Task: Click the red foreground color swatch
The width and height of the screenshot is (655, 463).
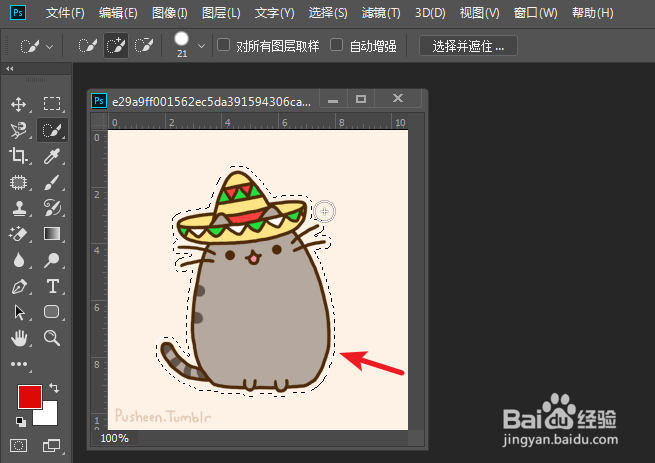Action: (x=30, y=397)
